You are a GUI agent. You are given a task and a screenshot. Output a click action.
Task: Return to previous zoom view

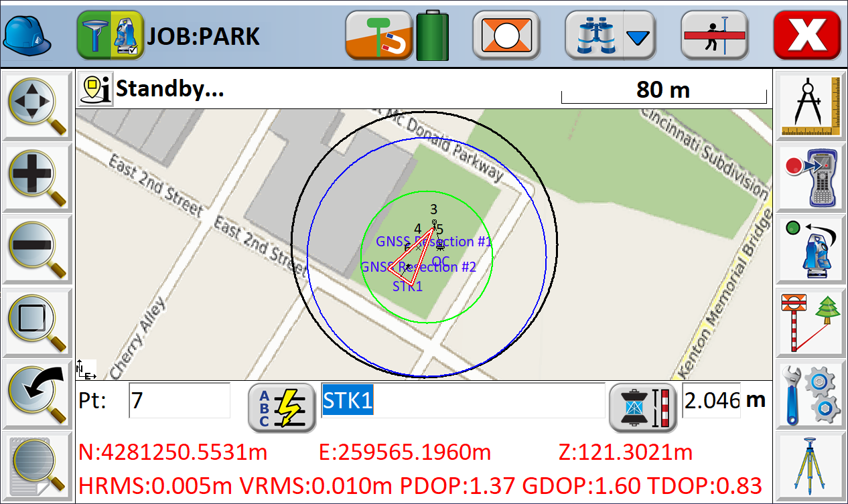click(37, 394)
